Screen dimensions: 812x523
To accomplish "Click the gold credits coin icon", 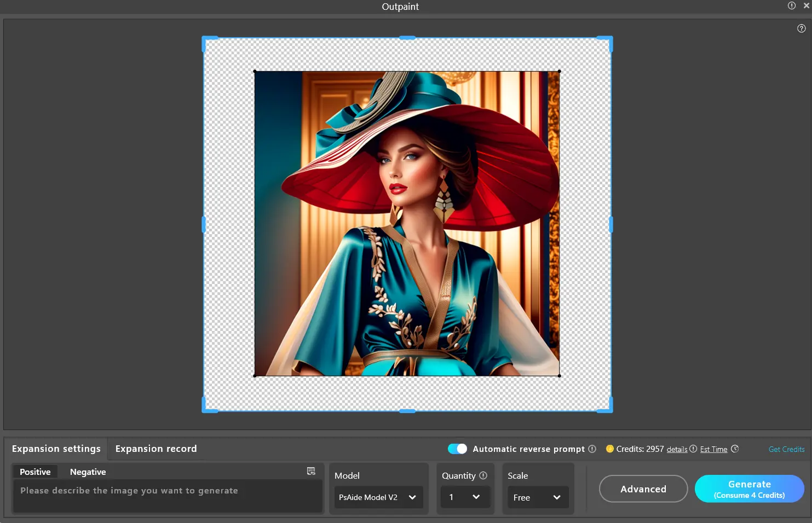I will (609, 449).
